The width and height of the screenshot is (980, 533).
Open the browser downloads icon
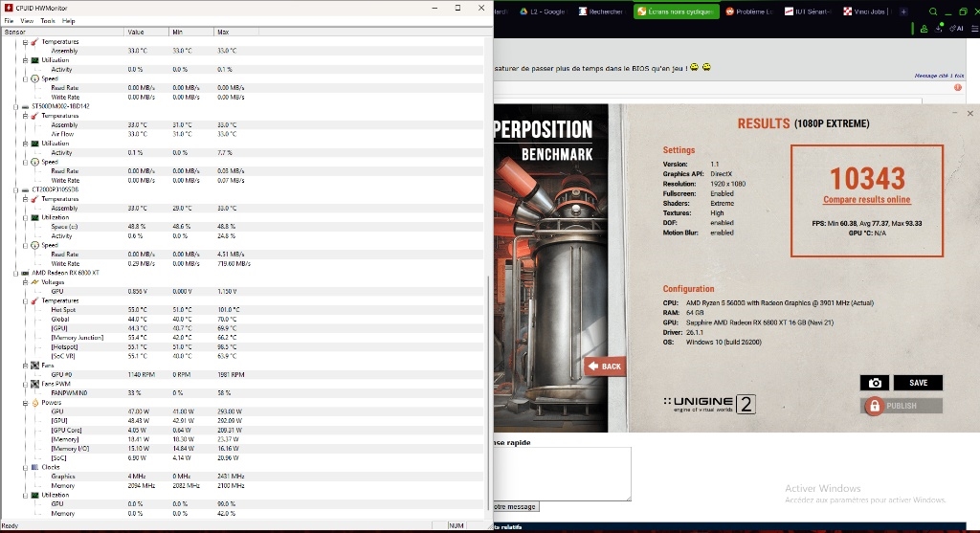(939, 28)
